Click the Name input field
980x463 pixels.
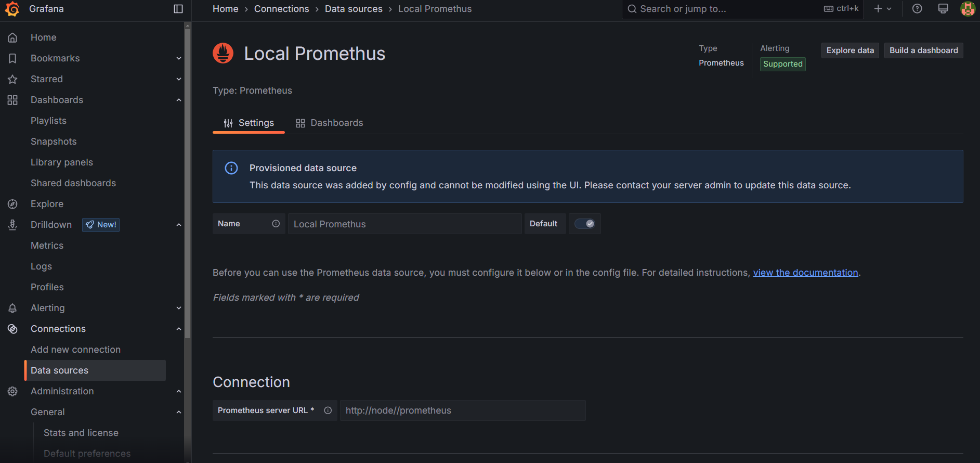coord(404,224)
